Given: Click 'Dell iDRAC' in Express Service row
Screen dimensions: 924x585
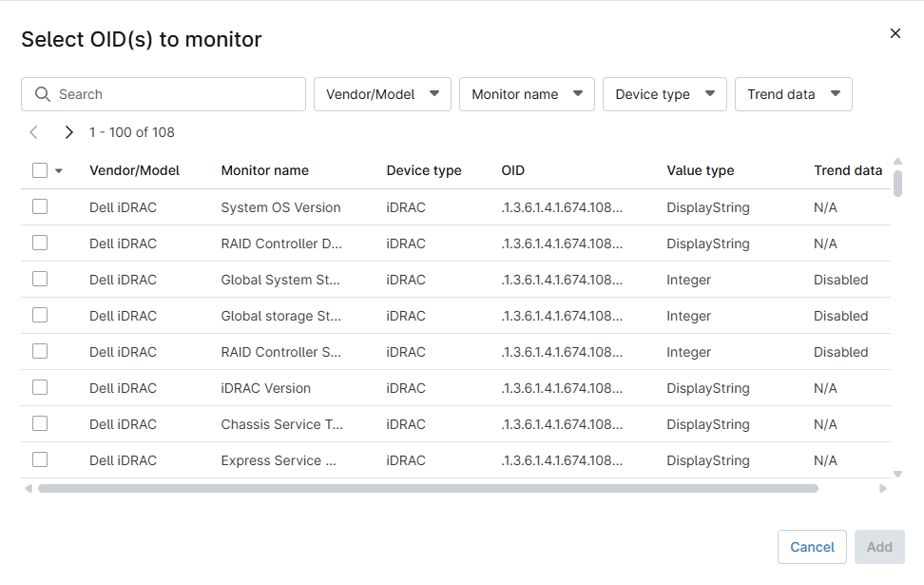Looking at the screenshot, I should (x=124, y=460).
